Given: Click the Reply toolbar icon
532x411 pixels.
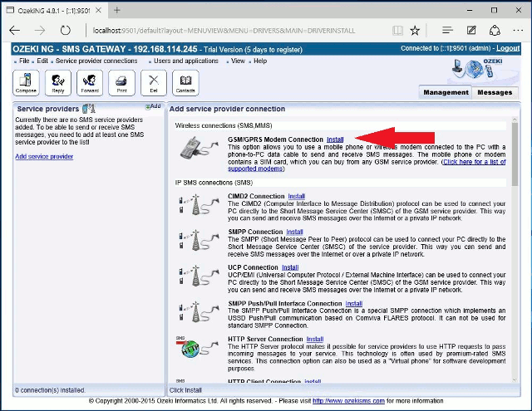Looking at the screenshot, I should click(x=57, y=83).
